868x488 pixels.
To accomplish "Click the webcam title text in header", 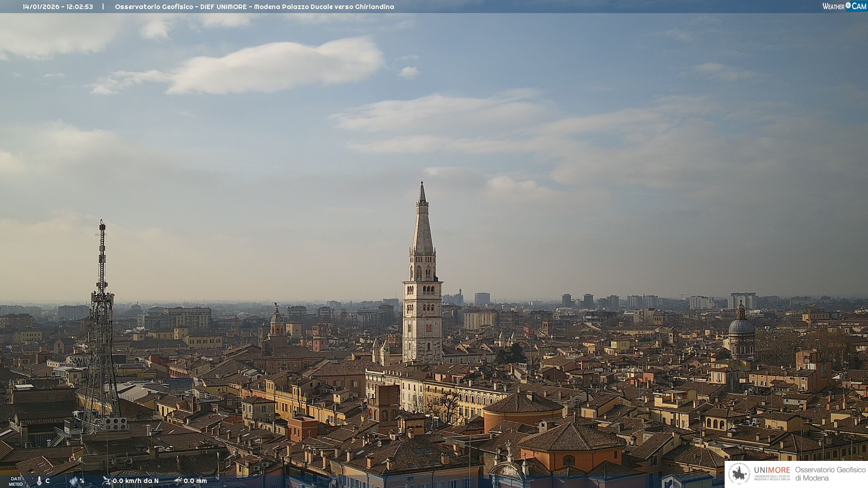I will pyautogui.click(x=254, y=7).
